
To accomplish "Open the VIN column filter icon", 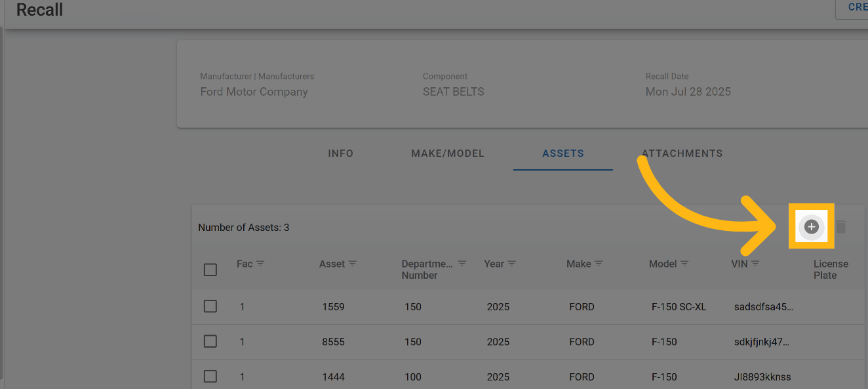I will pos(755,264).
